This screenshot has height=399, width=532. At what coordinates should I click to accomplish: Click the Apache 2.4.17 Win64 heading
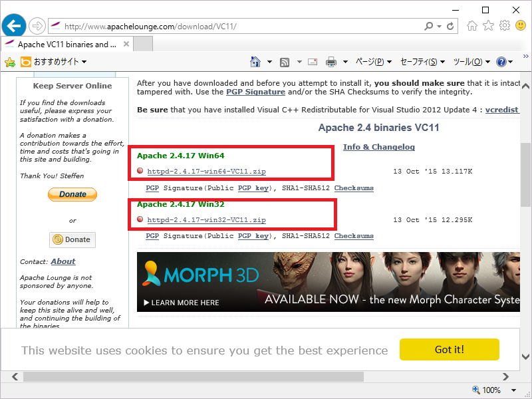click(x=180, y=156)
